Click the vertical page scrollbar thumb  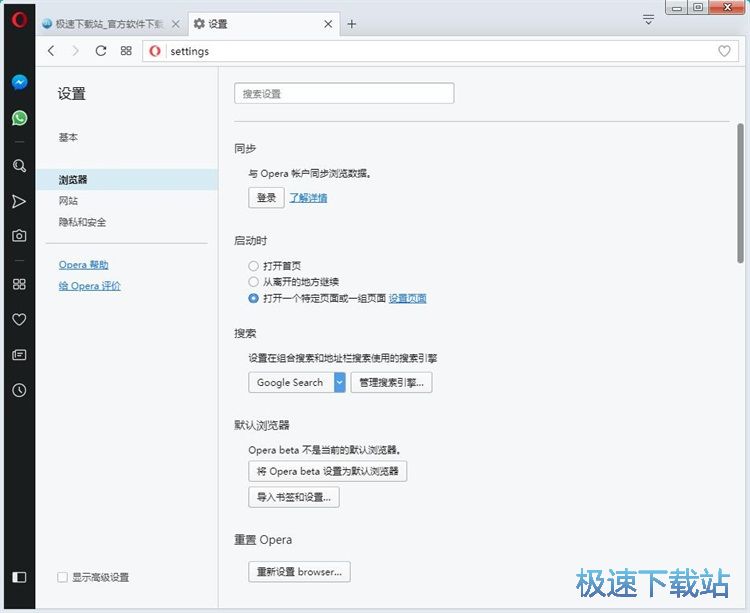pos(740,193)
